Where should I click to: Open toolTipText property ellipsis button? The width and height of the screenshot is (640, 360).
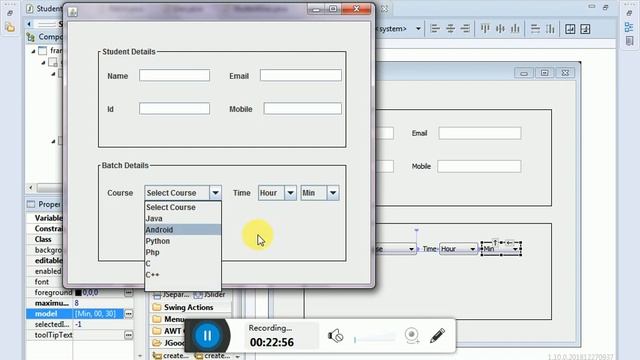[x=129, y=335]
